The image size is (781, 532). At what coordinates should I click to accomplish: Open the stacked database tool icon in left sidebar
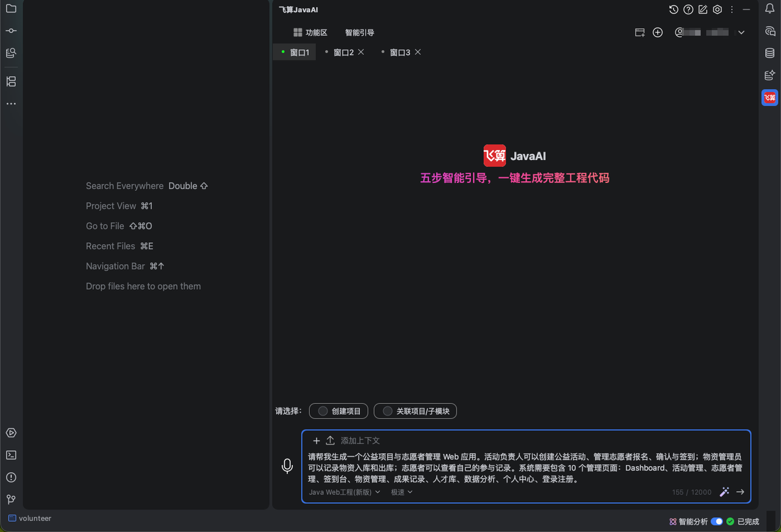click(11, 53)
